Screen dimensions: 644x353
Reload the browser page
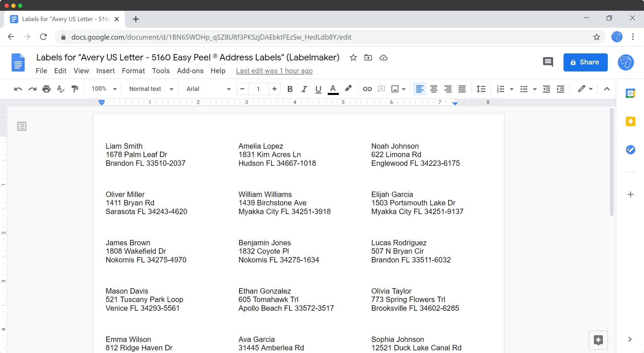coord(43,37)
